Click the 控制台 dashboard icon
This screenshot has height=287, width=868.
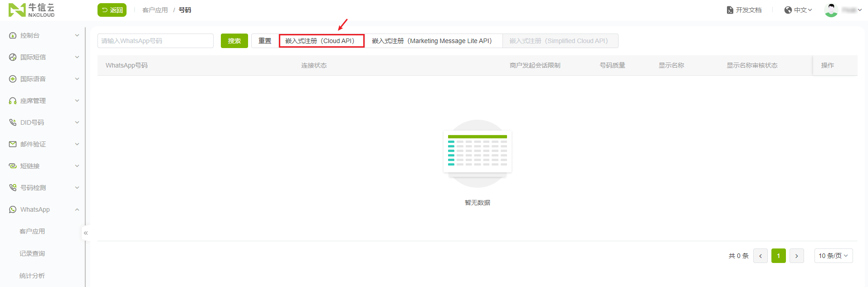pyautogui.click(x=13, y=35)
